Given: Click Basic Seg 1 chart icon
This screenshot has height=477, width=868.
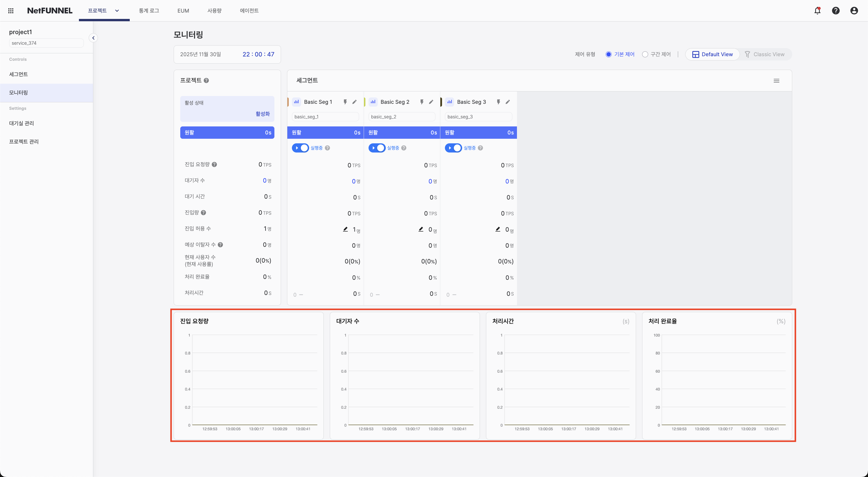Looking at the screenshot, I should pos(297,102).
